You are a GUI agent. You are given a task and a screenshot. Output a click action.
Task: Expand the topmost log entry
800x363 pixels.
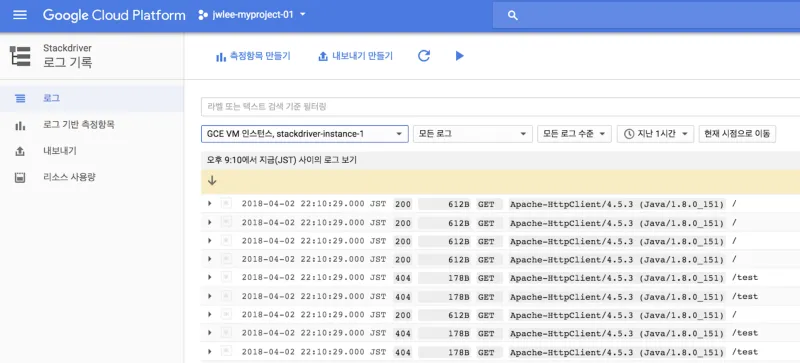[x=210, y=204]
